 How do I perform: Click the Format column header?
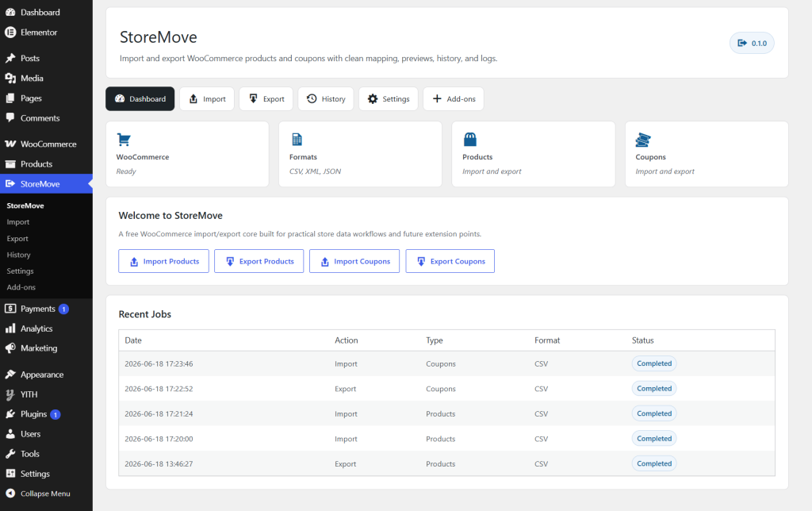click(547, 340)
